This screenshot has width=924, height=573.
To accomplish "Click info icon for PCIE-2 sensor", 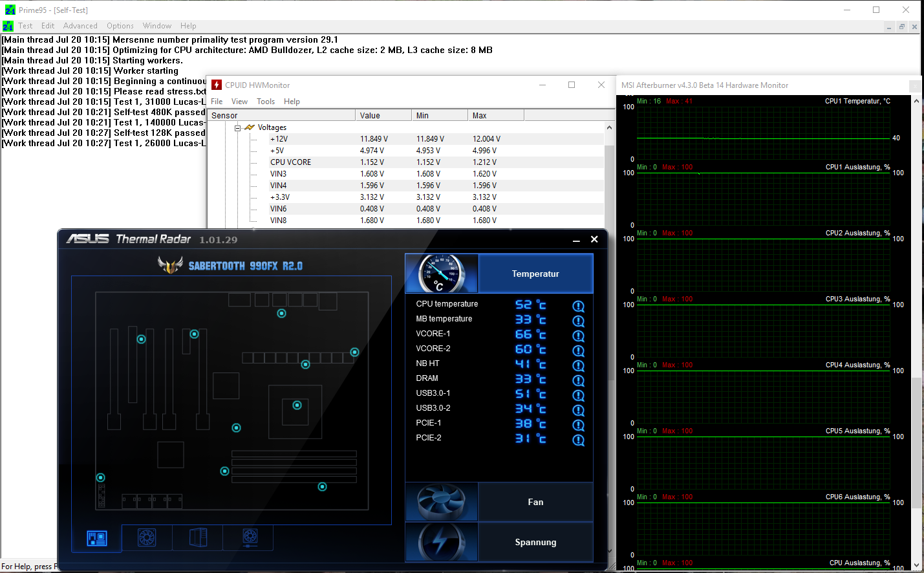I will point(579,440).
